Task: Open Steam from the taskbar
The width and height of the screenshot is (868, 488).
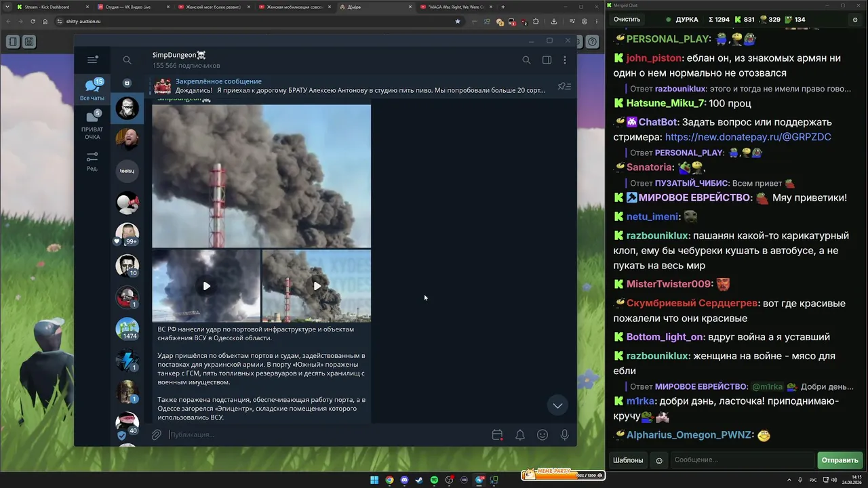Action: pos(419,481)
